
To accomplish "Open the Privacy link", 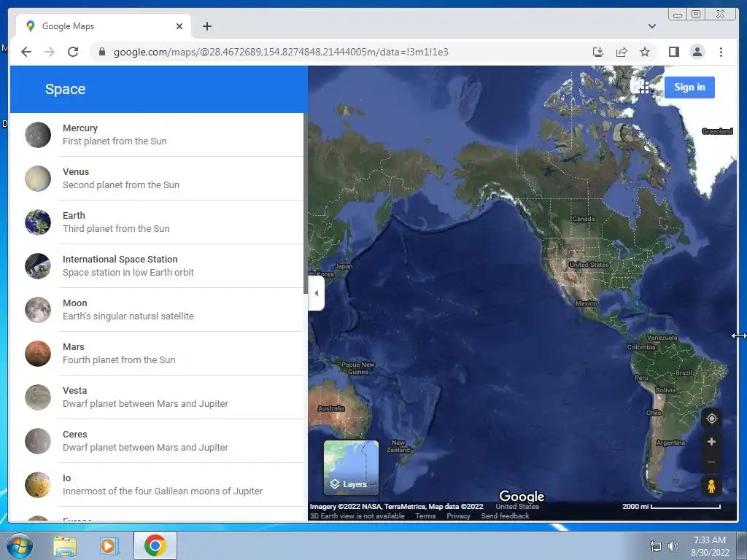I will point(458,516).
